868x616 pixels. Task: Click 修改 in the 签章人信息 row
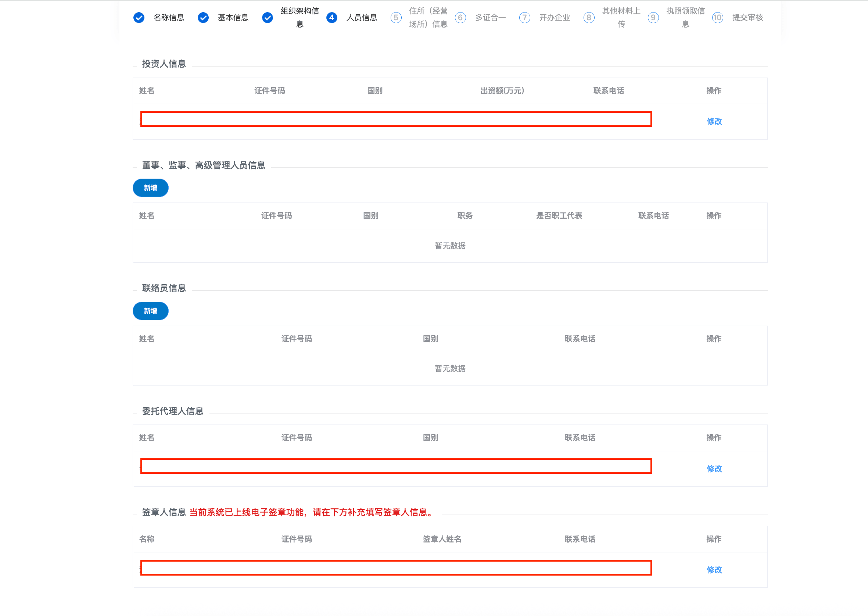pos(714,570)
